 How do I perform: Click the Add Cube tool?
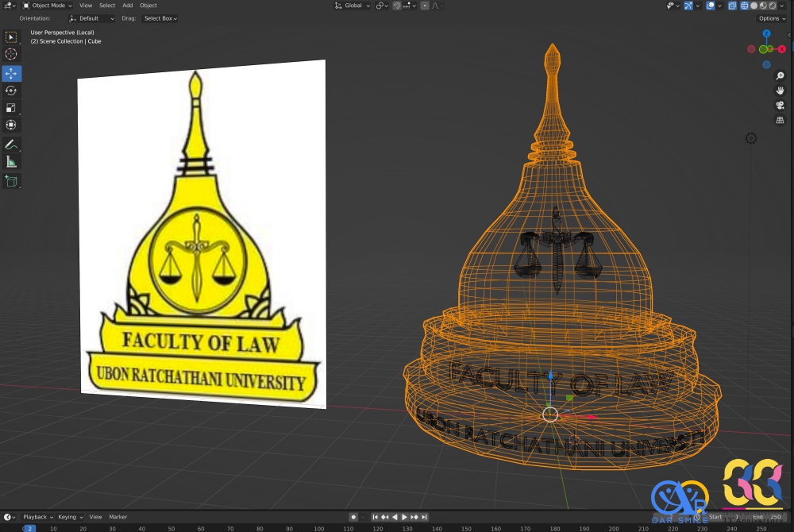[x=11, y=181]
